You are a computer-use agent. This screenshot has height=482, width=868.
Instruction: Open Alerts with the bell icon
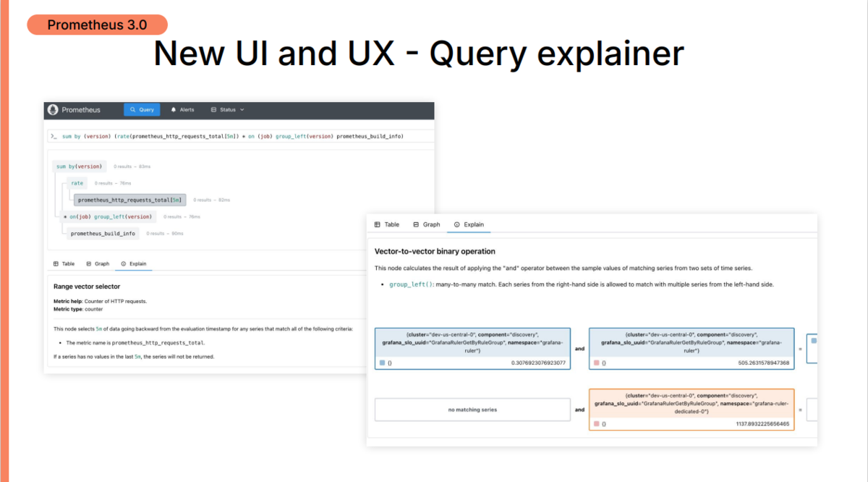(182, 110)
